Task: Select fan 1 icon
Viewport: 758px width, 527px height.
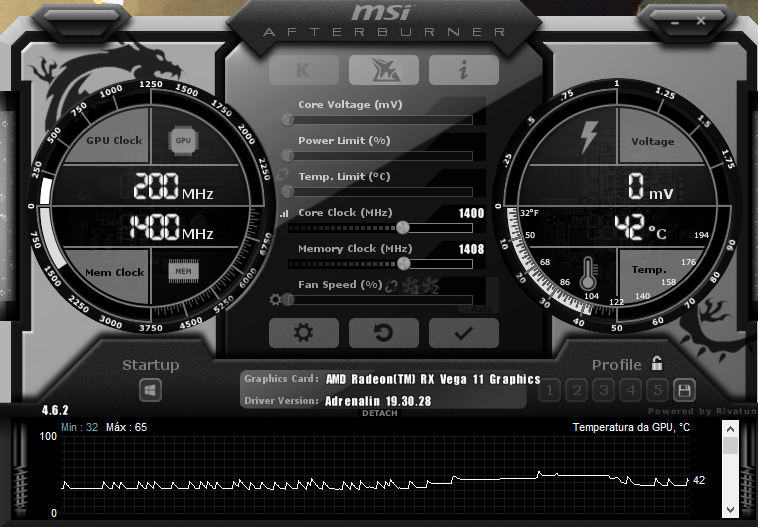Action: point(411,286)
